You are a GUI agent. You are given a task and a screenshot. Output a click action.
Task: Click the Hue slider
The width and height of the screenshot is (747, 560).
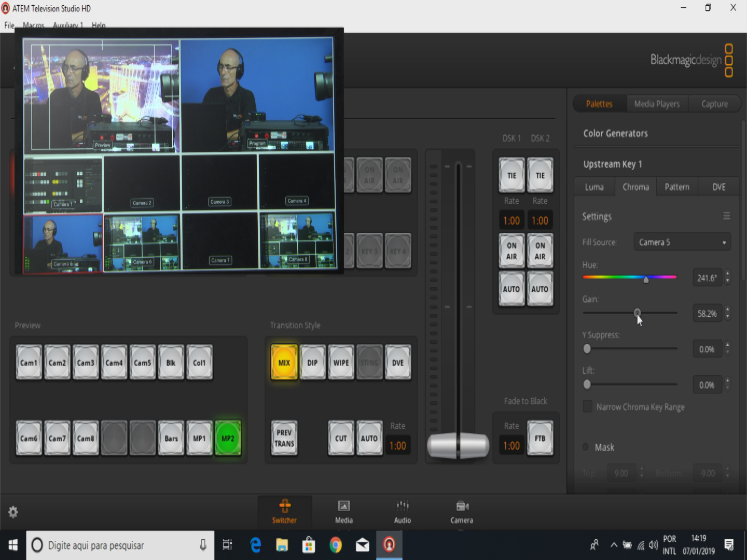click(x=630, y=277)
